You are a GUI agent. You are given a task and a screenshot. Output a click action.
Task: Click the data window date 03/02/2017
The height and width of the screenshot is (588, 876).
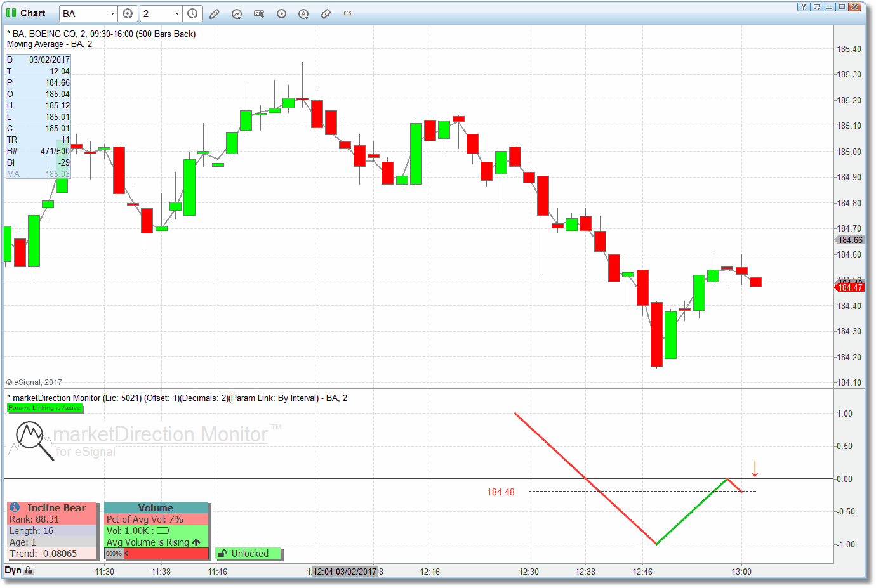tap(50, 60)
